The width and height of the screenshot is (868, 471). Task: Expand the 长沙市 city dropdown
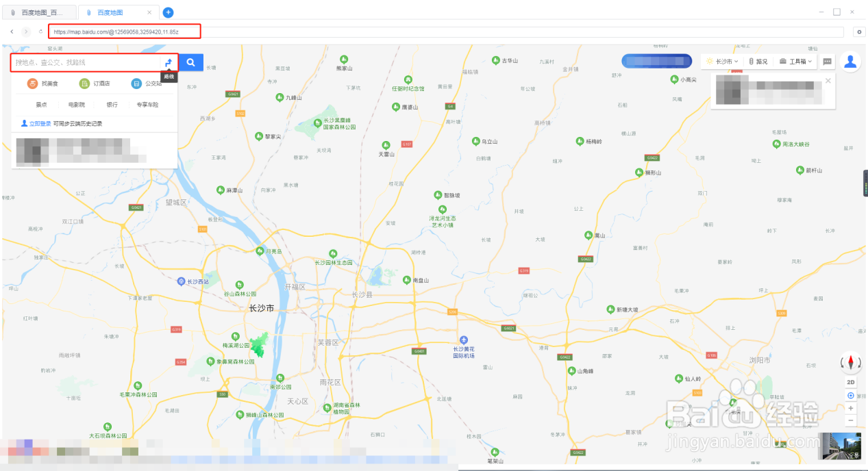coord(722,62)
